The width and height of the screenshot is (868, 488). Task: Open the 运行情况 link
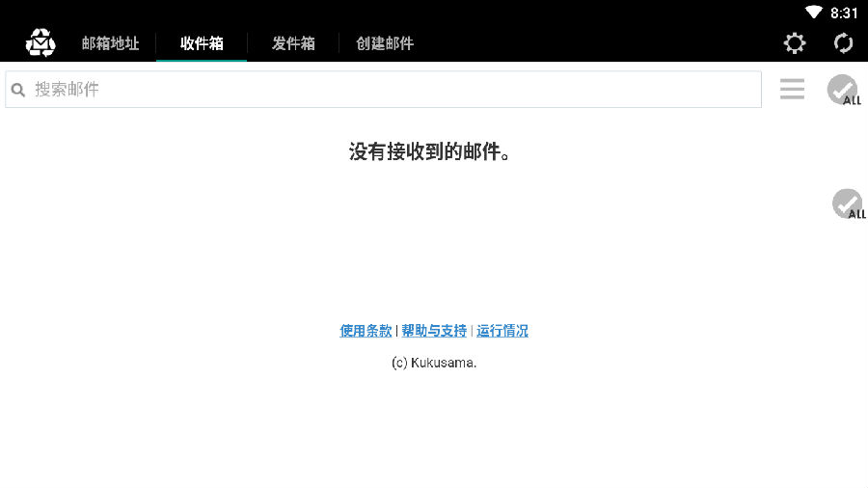click(x=502, y=330)
